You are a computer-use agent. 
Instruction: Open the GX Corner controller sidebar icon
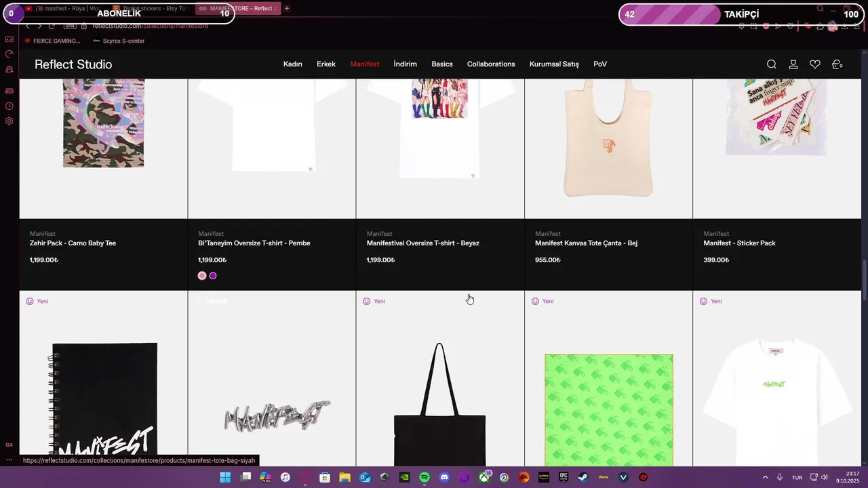(x=9, y=39)
